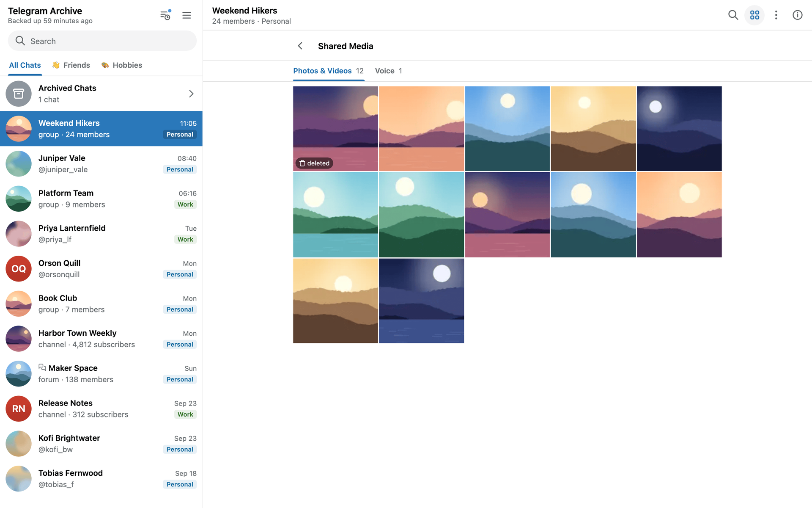Open the deleted purple sunset photo
This screenshot has height=508, width=812.
pyautogui.click(x=335, y=129)
